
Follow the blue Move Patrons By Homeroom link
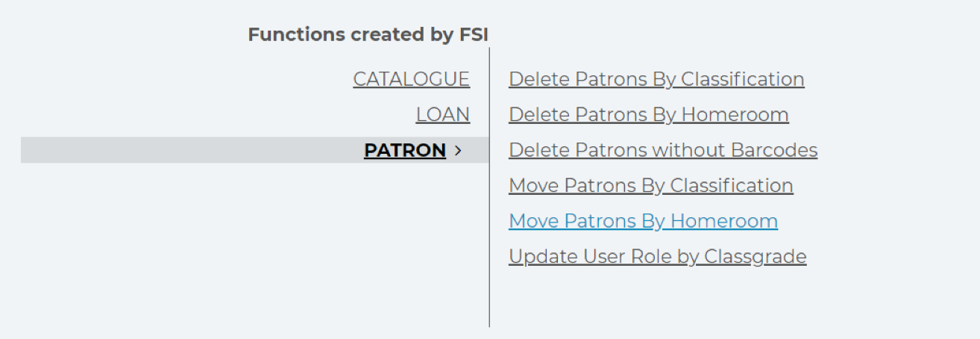(x=643, y=221)
